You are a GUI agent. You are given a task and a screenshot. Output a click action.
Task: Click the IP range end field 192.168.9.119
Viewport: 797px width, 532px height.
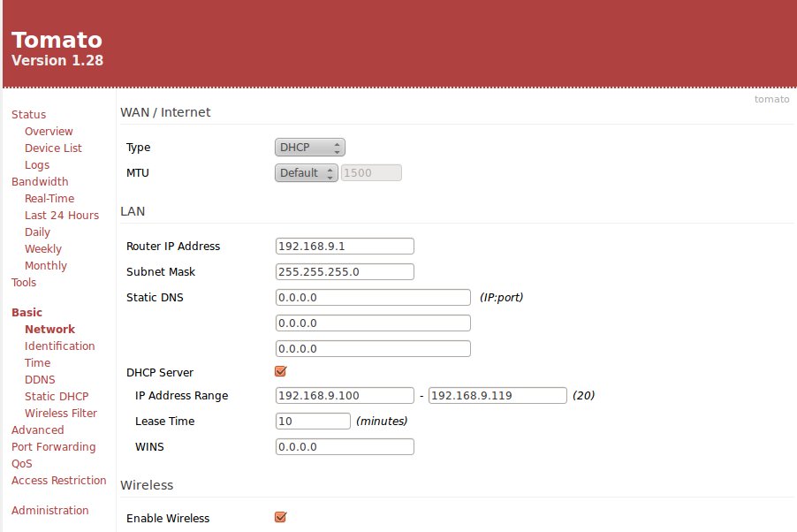(497, 396)
